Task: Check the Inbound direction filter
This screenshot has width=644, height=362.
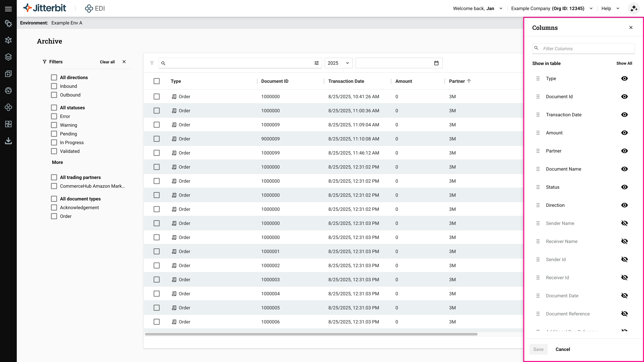Action: [x=54, y=86]
